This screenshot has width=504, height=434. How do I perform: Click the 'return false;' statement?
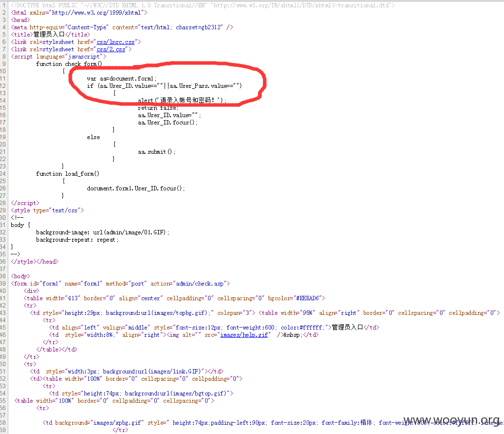[x=158, y=108]
